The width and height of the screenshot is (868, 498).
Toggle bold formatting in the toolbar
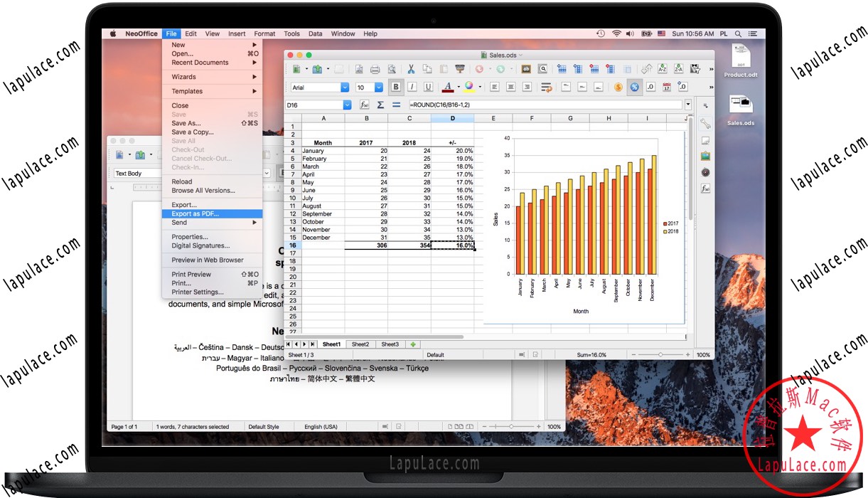pyautogui.click(x=396, y=87)
